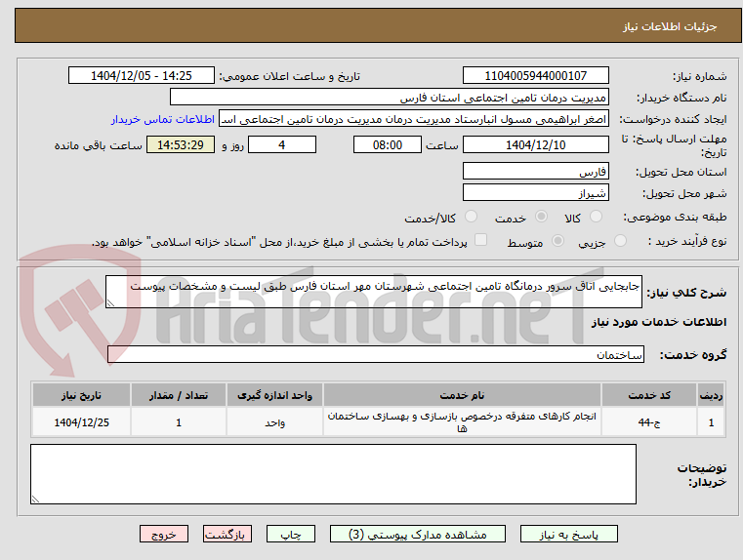Screen dimensions: 743x560
Task: Click the شهر محل تحویل field شیراز
Action: click(535, 192)
